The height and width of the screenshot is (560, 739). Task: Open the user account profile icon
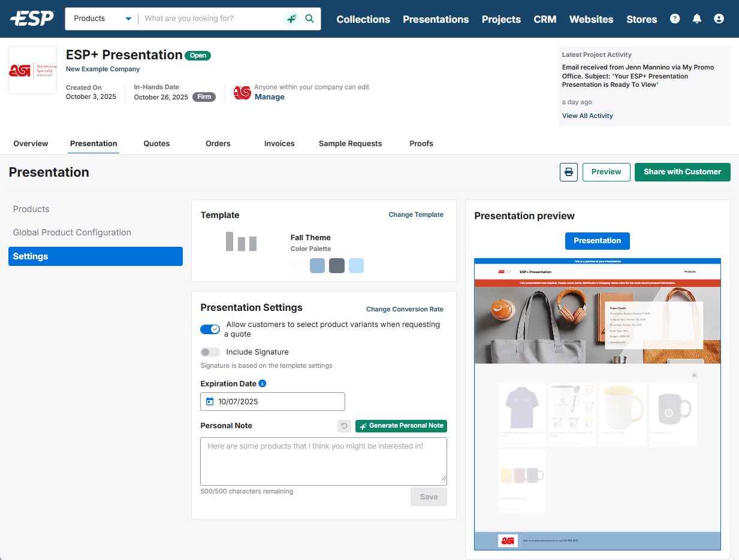click(x=719, y=19)
